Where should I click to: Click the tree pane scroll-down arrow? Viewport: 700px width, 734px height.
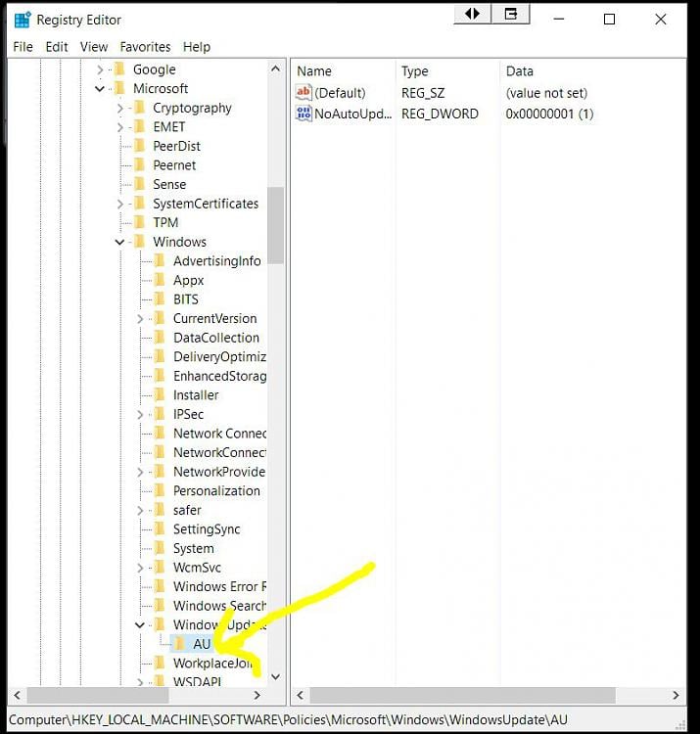point(276,676)
